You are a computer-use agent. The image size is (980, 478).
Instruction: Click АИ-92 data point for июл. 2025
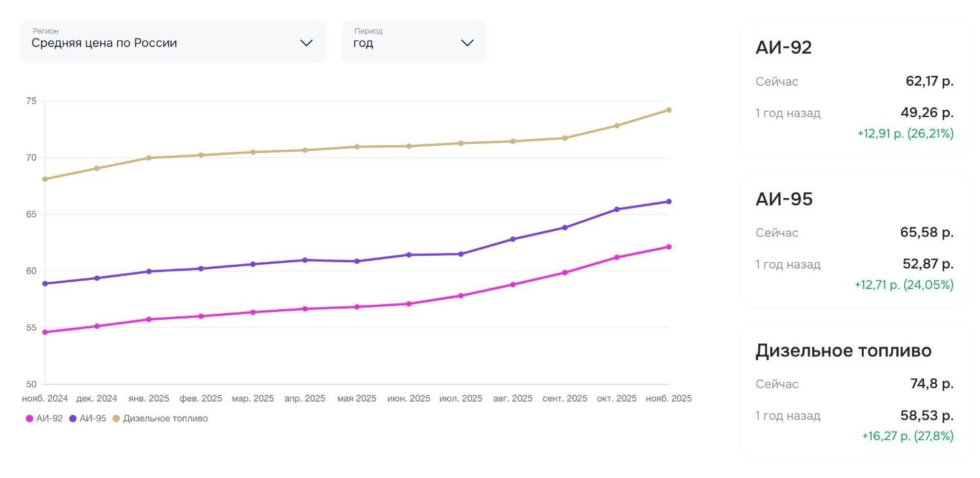(x=461, y=296)
